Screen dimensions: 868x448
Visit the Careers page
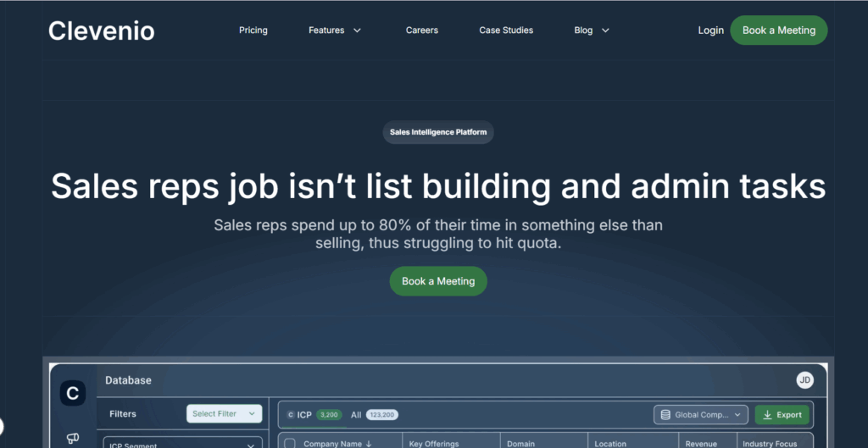click(422, 30)
